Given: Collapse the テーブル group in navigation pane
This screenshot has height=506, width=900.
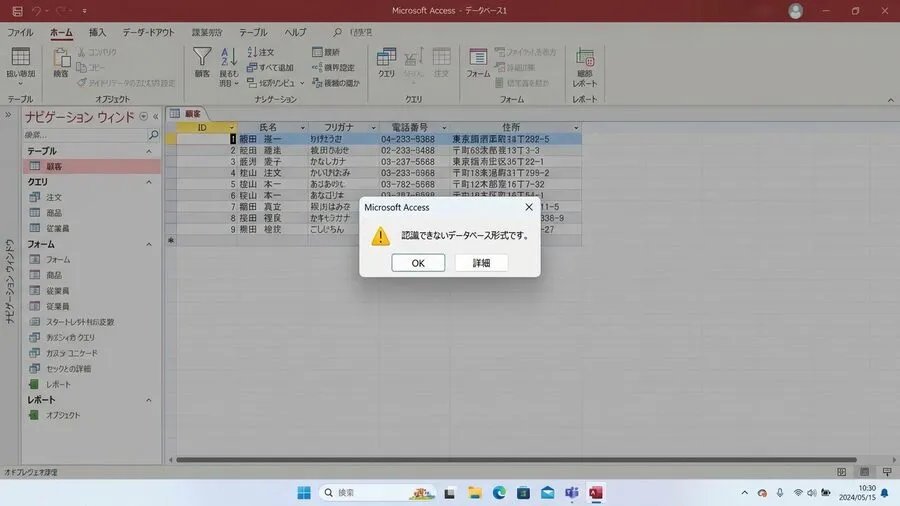Looking at the screenshot, I should coord(149,151).
